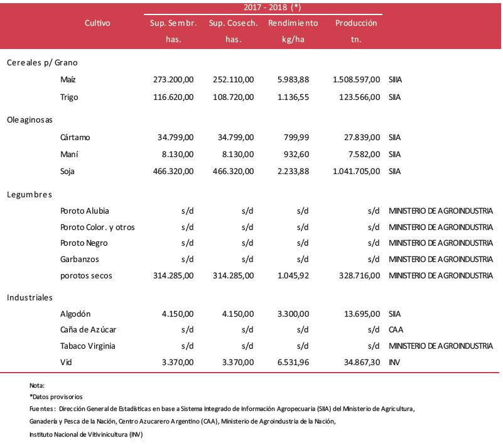Select the "Producción" column header
Screen dimensions: 503x448
(x=356, y=23)
